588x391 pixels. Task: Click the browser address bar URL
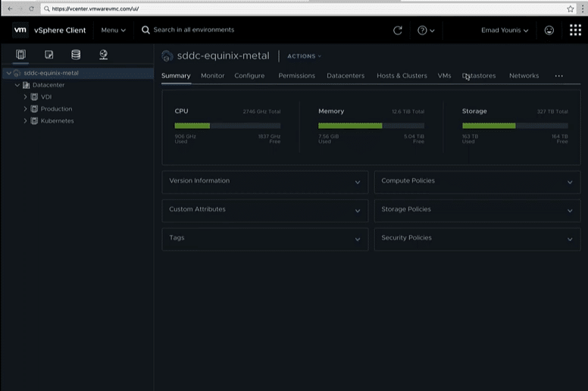(x=95, y=8)
